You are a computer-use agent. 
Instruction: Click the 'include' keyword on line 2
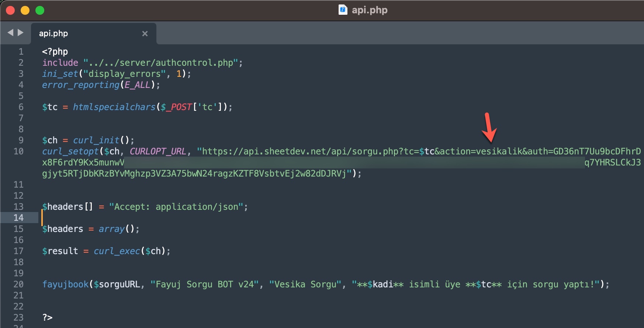pyautogui.click(x=60, y=63)
